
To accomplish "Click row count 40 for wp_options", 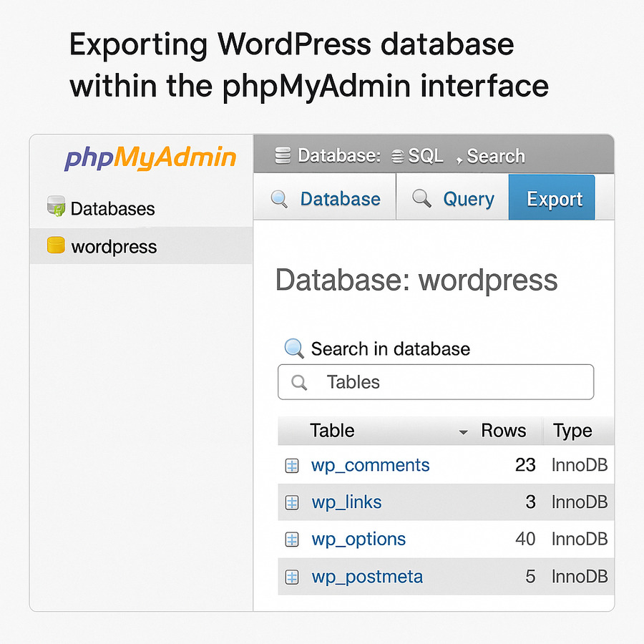I will pos(525,540).
